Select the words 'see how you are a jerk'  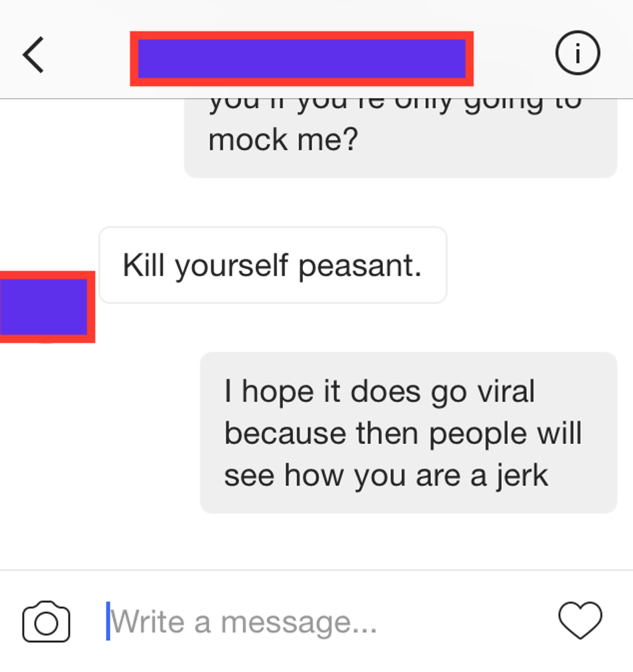click(386, 476)
